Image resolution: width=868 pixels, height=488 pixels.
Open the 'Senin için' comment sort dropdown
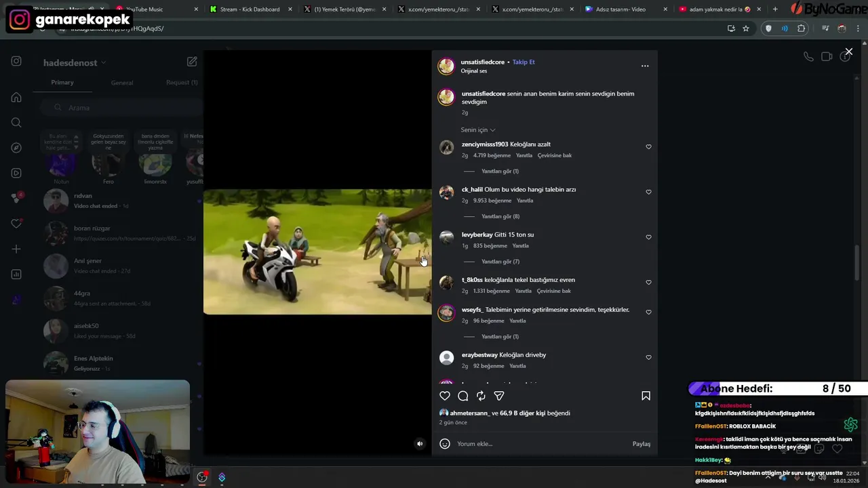(x=478, y=130)
